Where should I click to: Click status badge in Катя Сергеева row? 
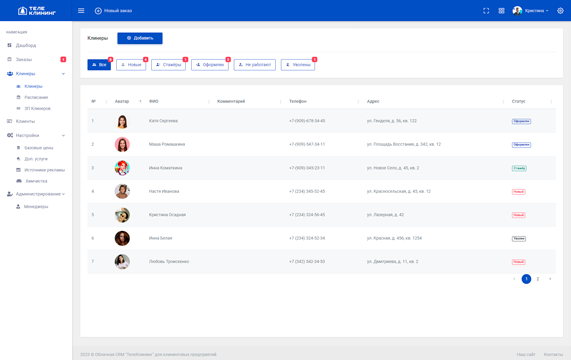click(x=521, y=121)
